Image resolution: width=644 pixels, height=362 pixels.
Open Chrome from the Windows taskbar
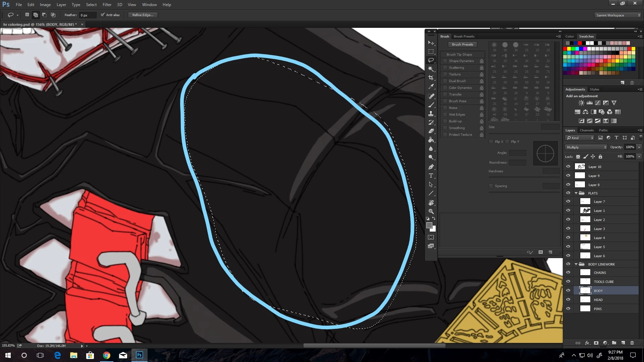click(107, 355)
